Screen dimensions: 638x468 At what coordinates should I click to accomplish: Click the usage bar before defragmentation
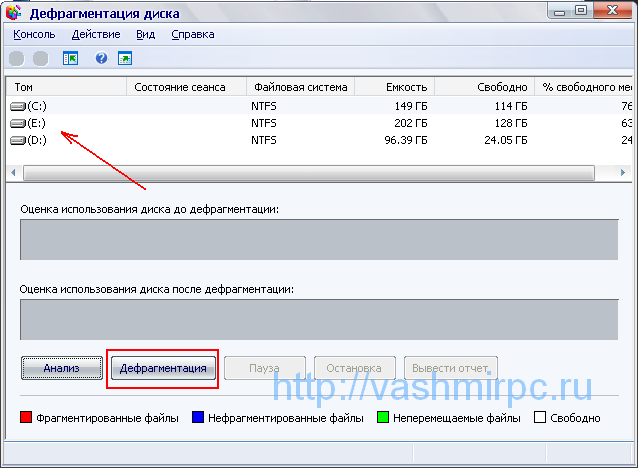pyautogui.click(x=319, y=240)
